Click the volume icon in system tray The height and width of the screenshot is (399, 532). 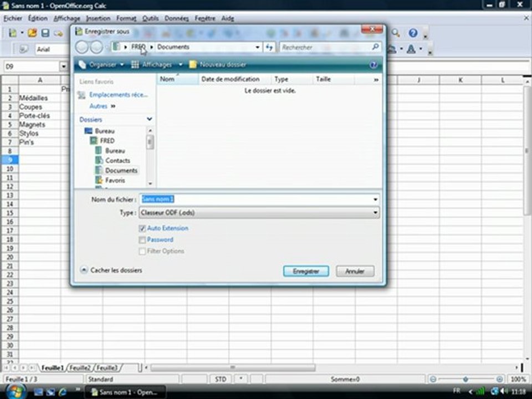[x=504, y=391]
